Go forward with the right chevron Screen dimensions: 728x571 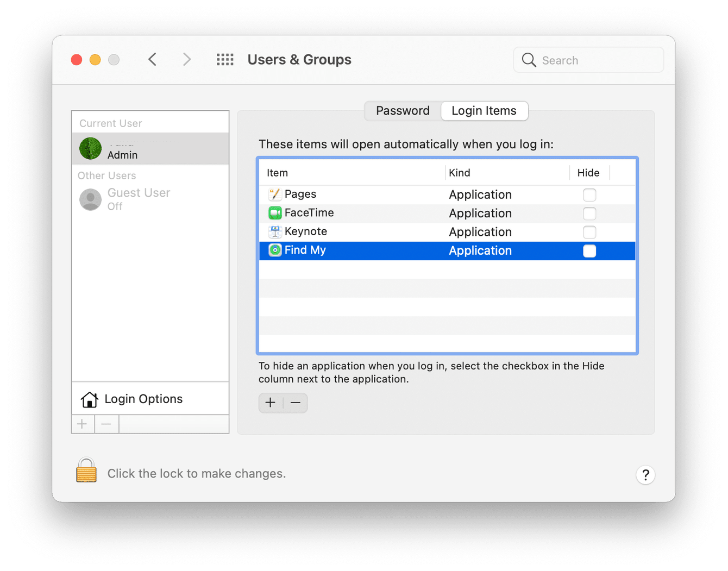pyautogui.click(x=186, y=59)
